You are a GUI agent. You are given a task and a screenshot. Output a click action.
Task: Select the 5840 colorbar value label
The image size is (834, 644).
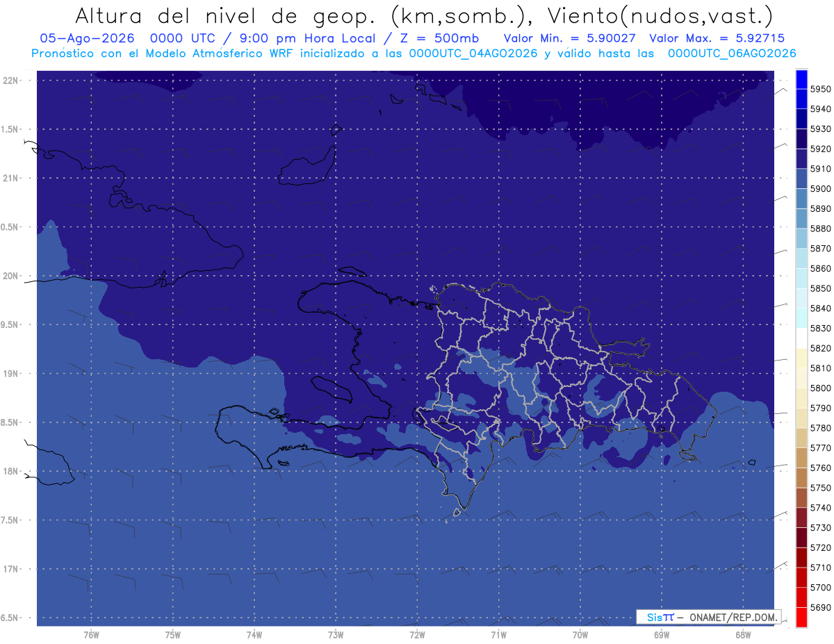(820, 308)
